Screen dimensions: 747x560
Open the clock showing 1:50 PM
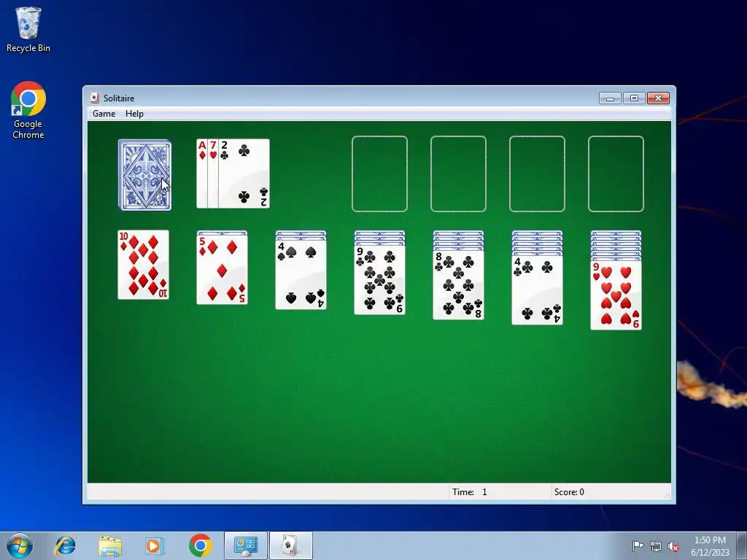click(710, 546)
